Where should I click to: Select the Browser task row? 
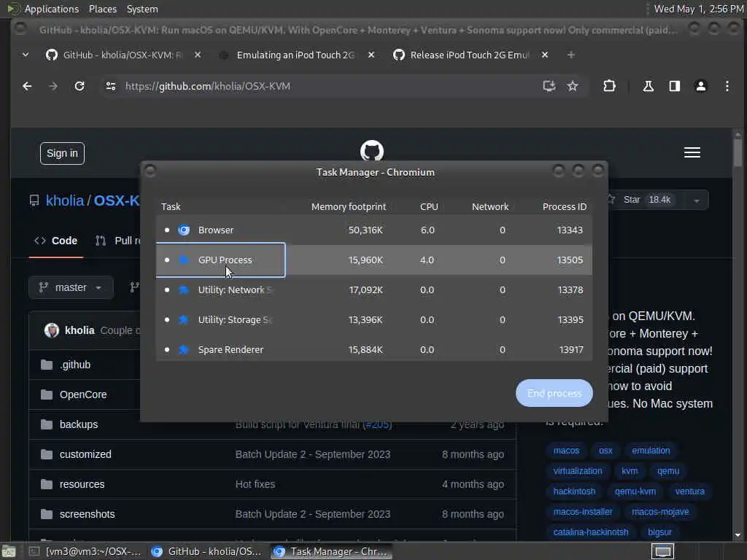click(374, 230)
